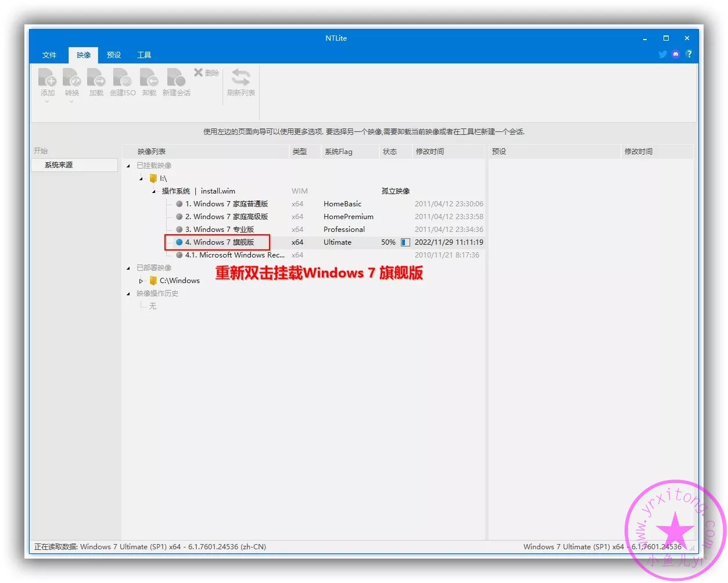This screenshot has height=583, width=728.
Task: Collapse the 已部署映像 group
Action: (128, 269)
